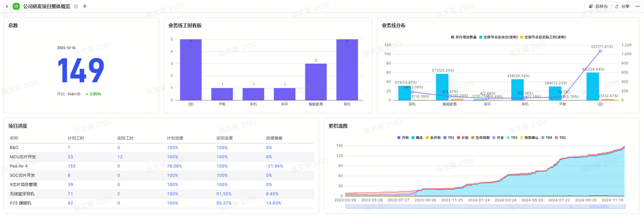Click the 计划工时 column header
Viewport: 644px width, 216px height.
[75, 138]
